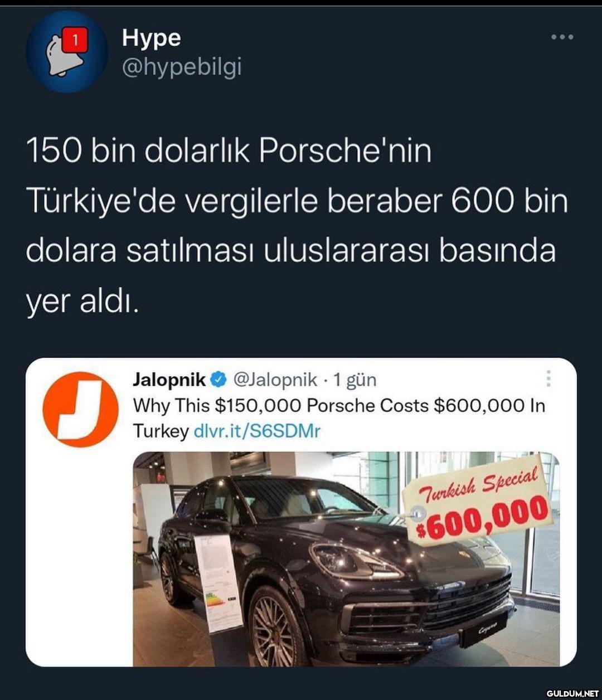This screenshot has width=602, height=700.
Task: Click the Jalopnik orange logo avatar
Action: click(81, 410)
